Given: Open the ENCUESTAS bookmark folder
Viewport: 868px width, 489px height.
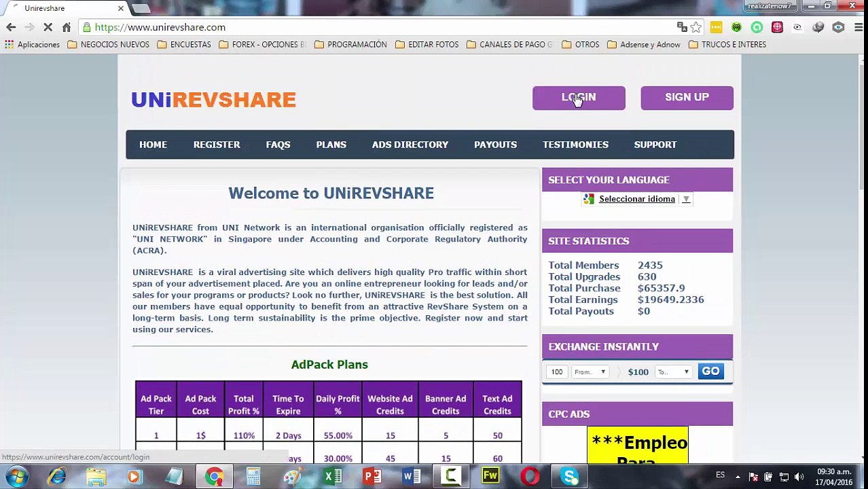Looking at the screenshot, I should 183,44.
